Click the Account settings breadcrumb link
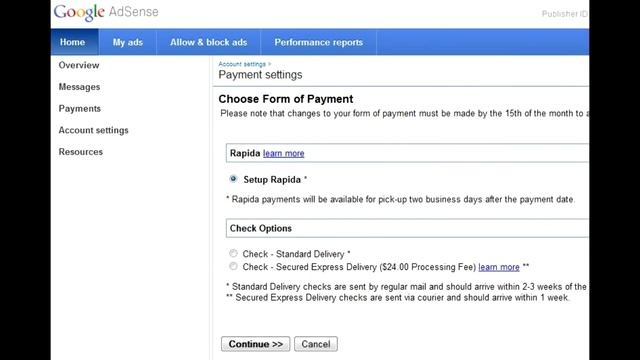The height and width of the screenshot is (360, 640). coord(242,64)
